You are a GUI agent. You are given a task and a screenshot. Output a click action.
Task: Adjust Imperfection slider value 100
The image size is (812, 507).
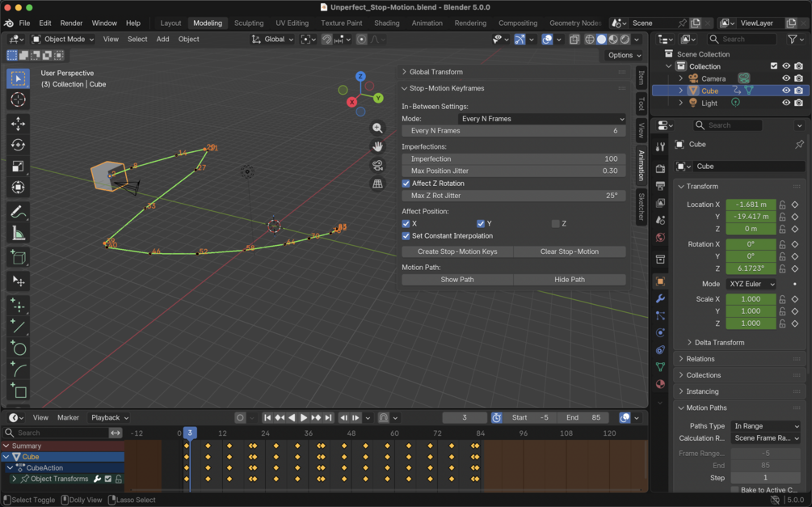coord(514,159)
